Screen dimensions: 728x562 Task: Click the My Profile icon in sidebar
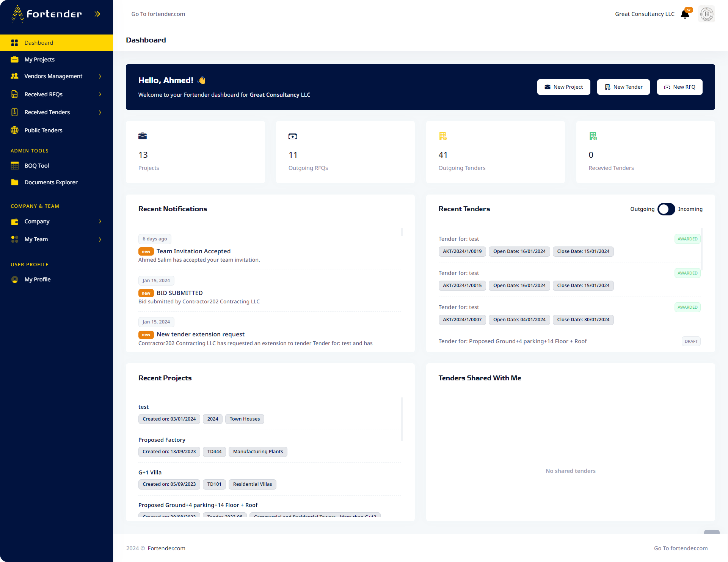click(x=15, y=279)
